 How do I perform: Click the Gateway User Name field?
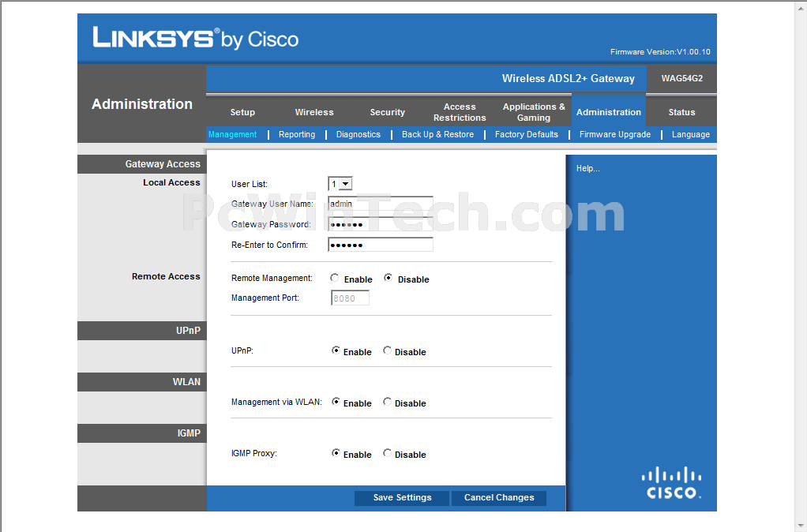pyautogui.click(x=381, y=204)
